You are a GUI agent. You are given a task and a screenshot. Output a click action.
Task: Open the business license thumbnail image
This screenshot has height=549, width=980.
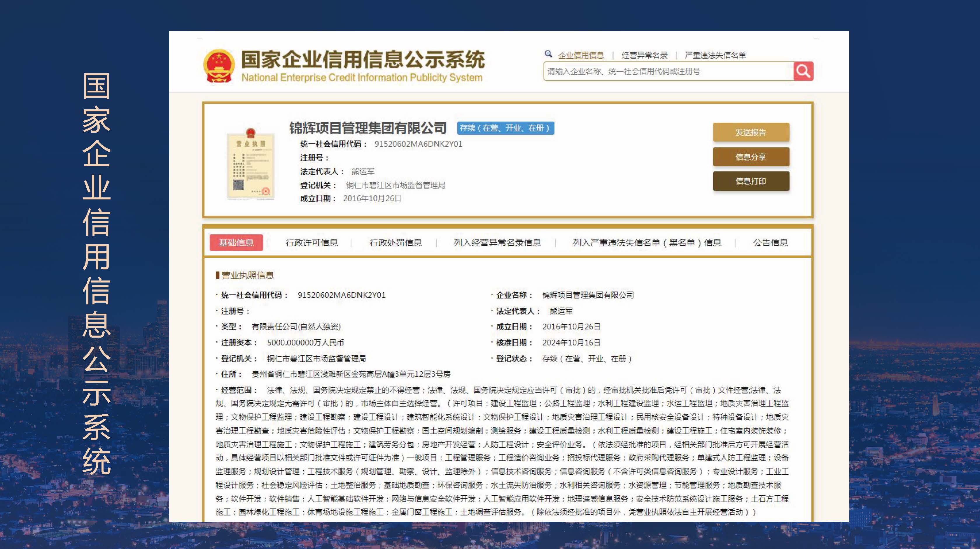pos(250,164)
